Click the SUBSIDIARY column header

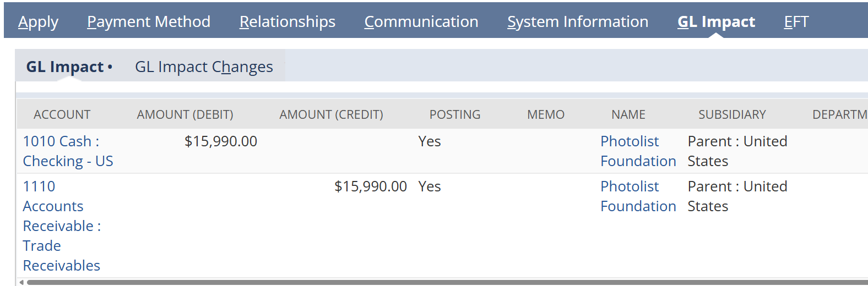[x=732, y=114]
